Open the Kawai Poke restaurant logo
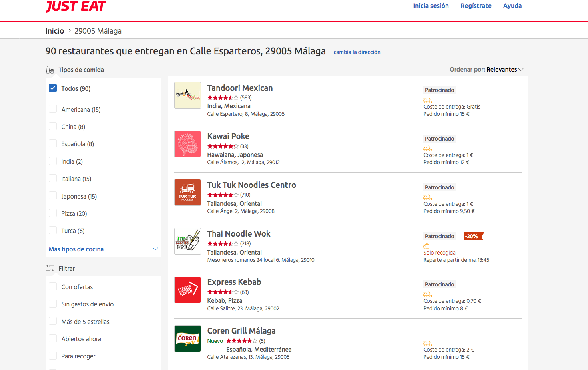This screenshot has width=588, height=370. (x=187, y=144)
